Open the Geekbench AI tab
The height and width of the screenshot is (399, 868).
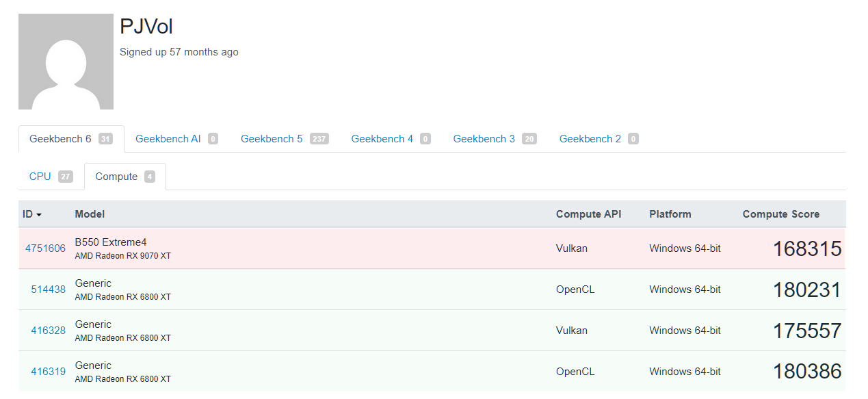point(168,139)
